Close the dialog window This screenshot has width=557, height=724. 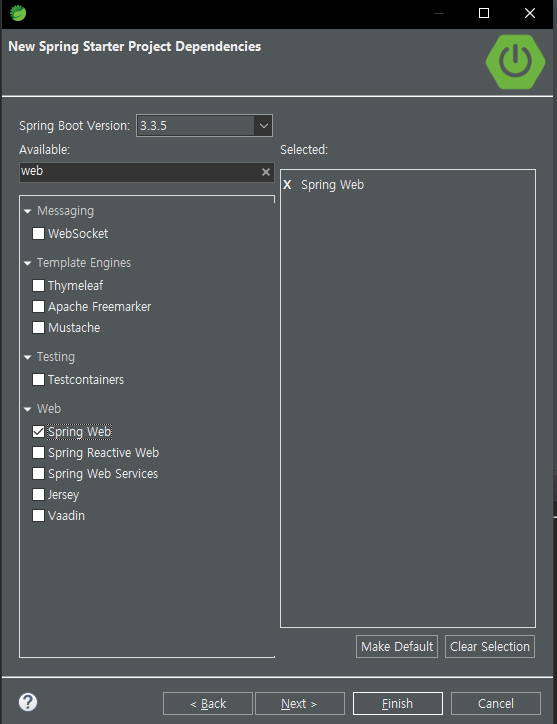[530, 13]
